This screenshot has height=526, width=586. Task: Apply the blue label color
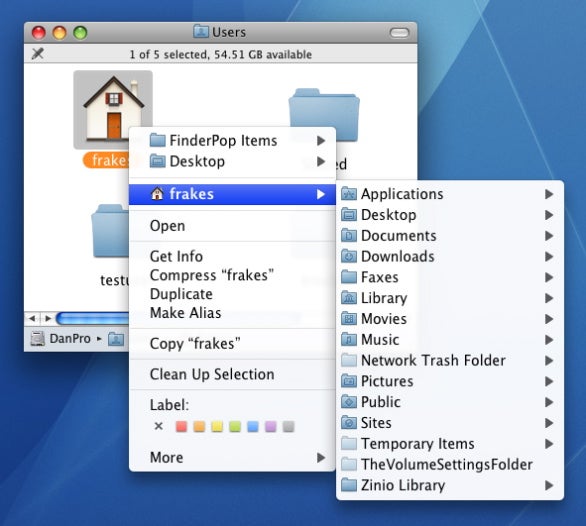click(x=253, y=426)
